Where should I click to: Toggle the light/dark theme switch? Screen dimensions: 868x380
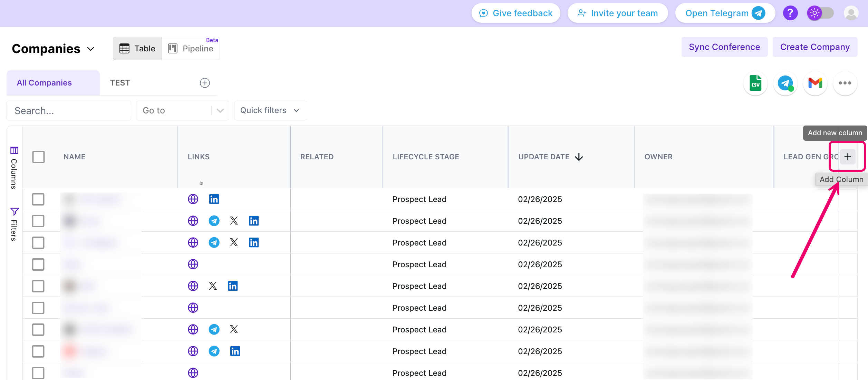[820, 13]
